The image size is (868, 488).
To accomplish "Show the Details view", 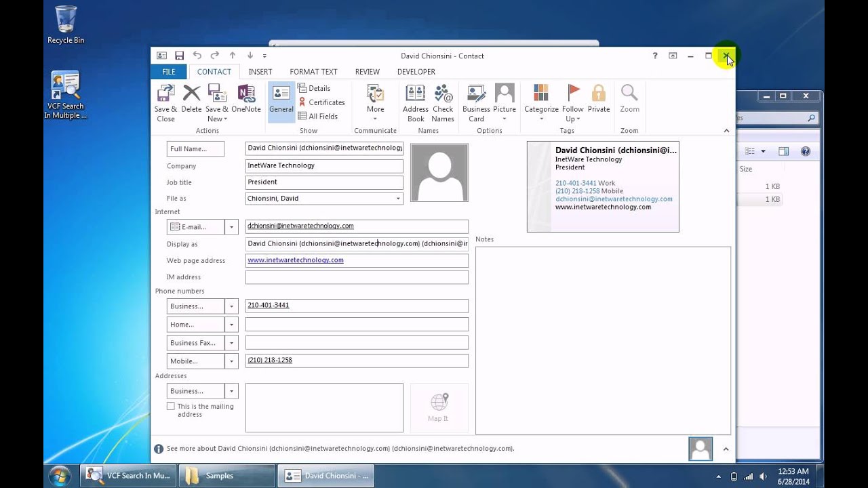I will [314, 88].
